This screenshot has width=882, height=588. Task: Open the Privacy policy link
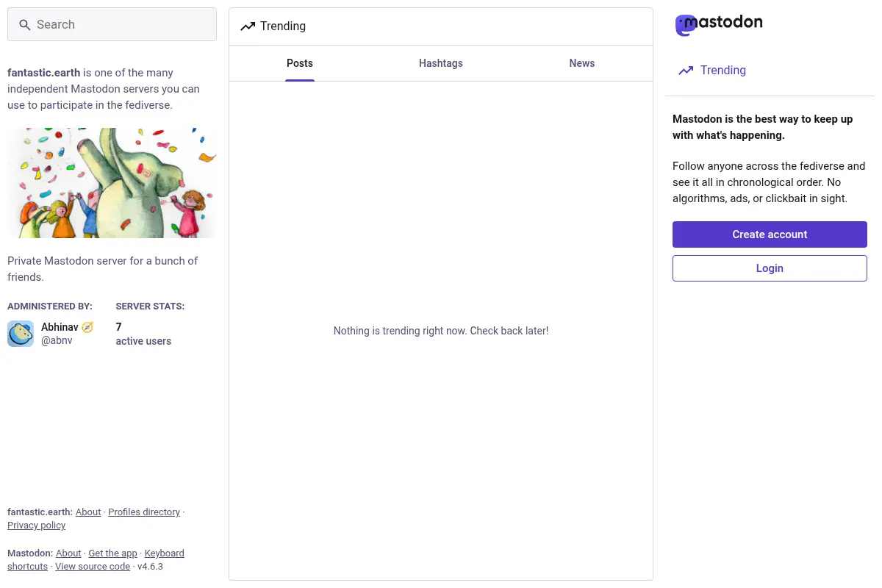pos(37,526)
